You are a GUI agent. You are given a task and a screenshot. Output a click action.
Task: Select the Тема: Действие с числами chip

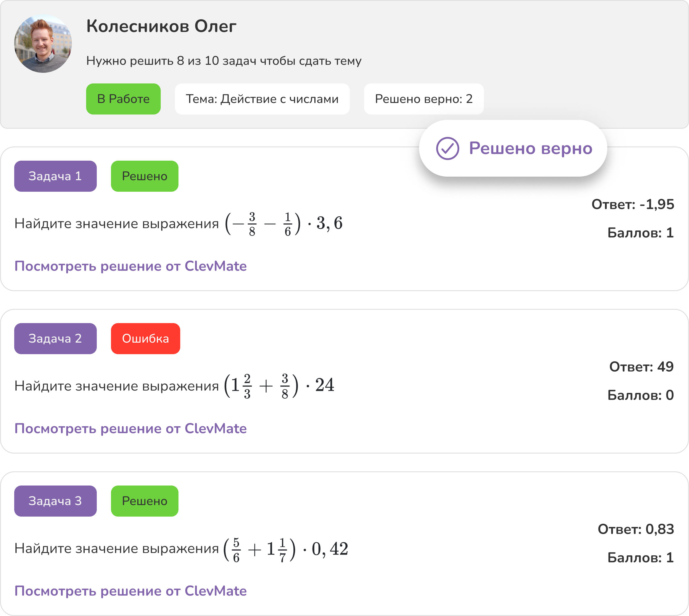point(262,99)
